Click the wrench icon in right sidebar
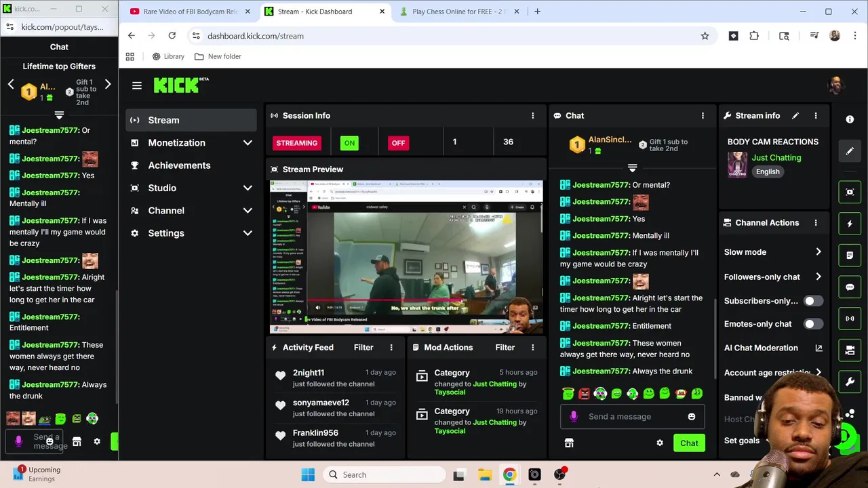This screenshot has height=488, width=868. (850, 382)
